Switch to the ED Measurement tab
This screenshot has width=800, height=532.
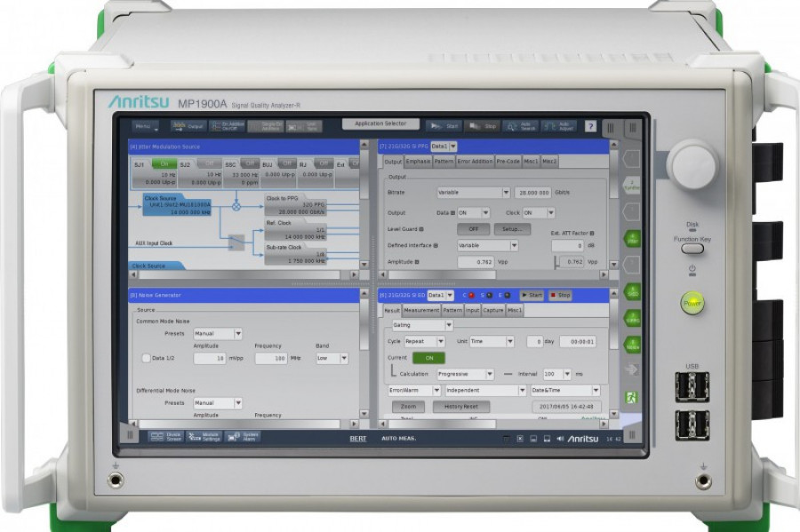tap(421, 310)
